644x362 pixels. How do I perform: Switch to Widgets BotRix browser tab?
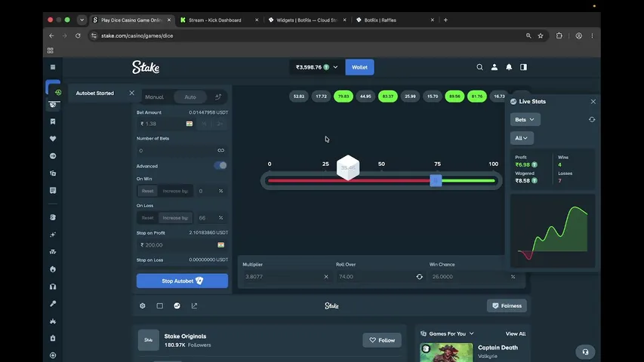point(307,20)
